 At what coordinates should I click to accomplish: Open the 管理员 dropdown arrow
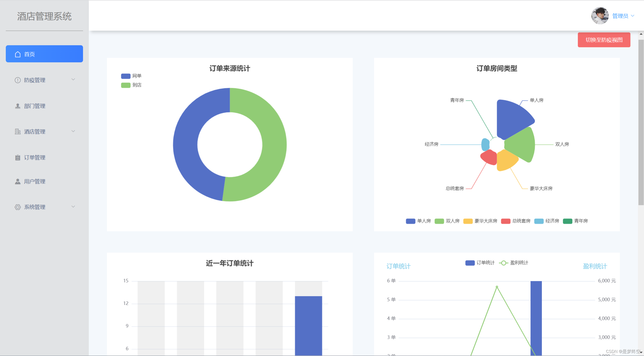pyautogui.click(x=632, y=16)
